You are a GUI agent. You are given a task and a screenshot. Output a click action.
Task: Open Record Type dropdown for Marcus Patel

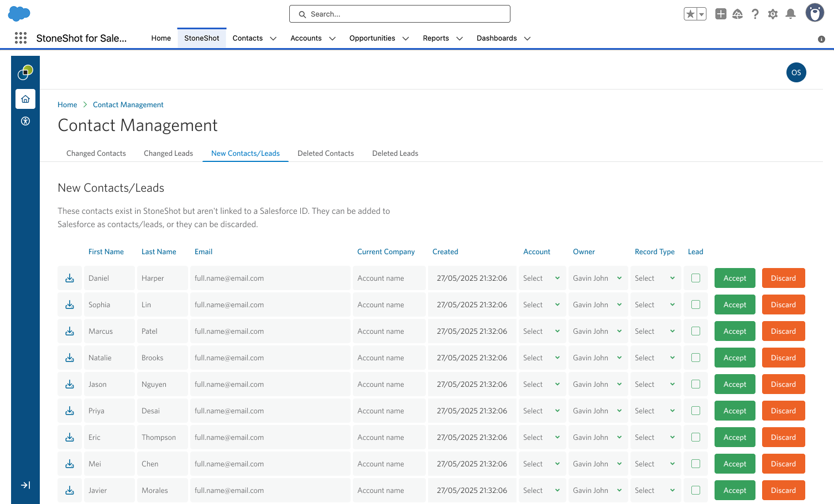(x=655, y=331)
